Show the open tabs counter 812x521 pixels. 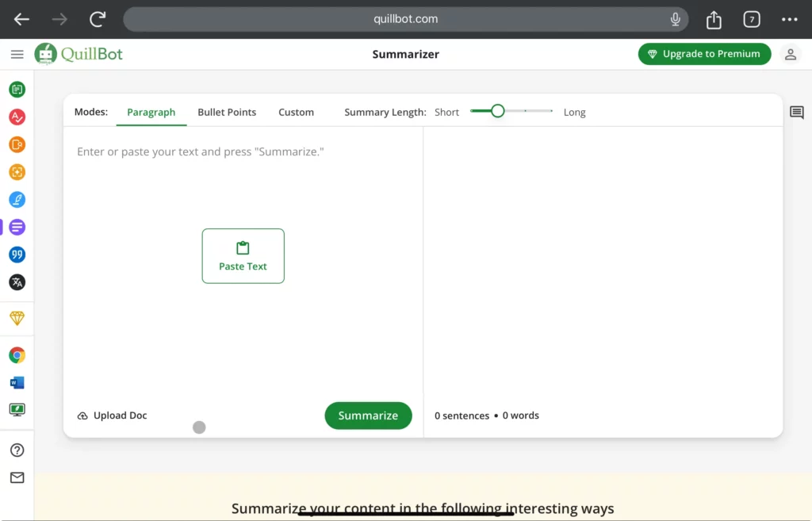click(x=752, y=19)
